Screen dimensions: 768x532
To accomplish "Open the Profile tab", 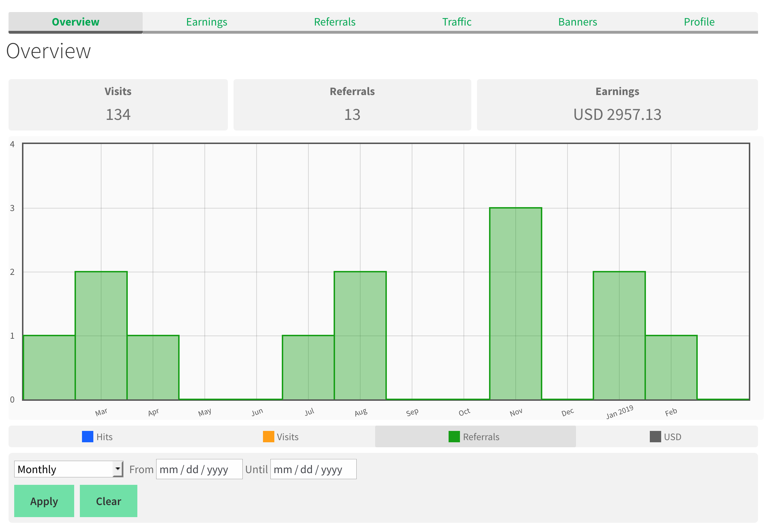I will (x=699, y=22).
